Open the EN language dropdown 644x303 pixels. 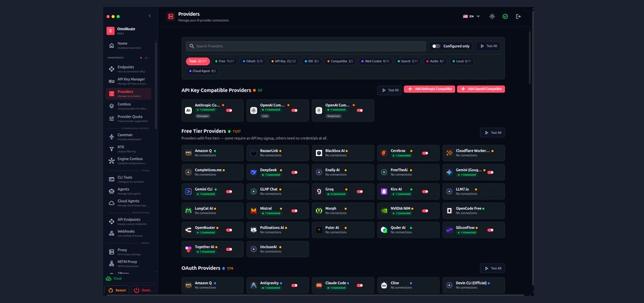[x=471, y=17]
